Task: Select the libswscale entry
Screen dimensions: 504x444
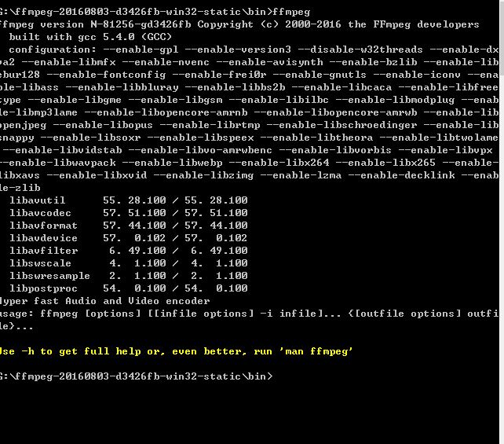Action: click(40, 263)
